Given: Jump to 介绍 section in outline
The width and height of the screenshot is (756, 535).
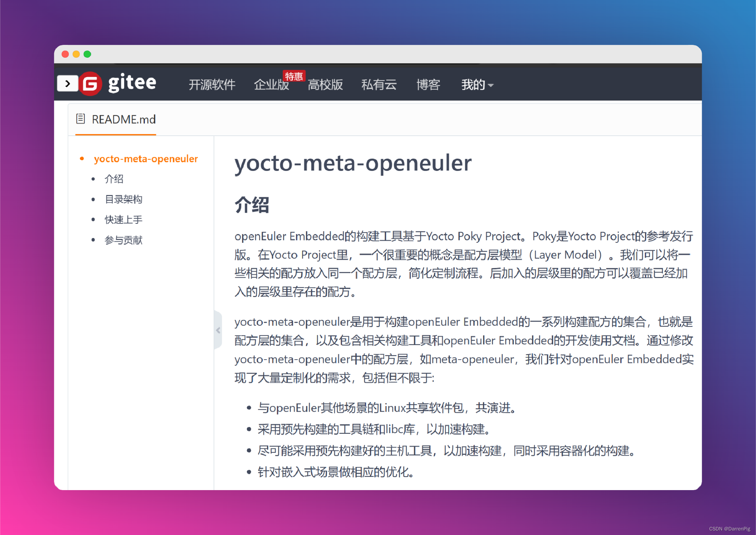Looking at the screenshot, I should [114, 179].
